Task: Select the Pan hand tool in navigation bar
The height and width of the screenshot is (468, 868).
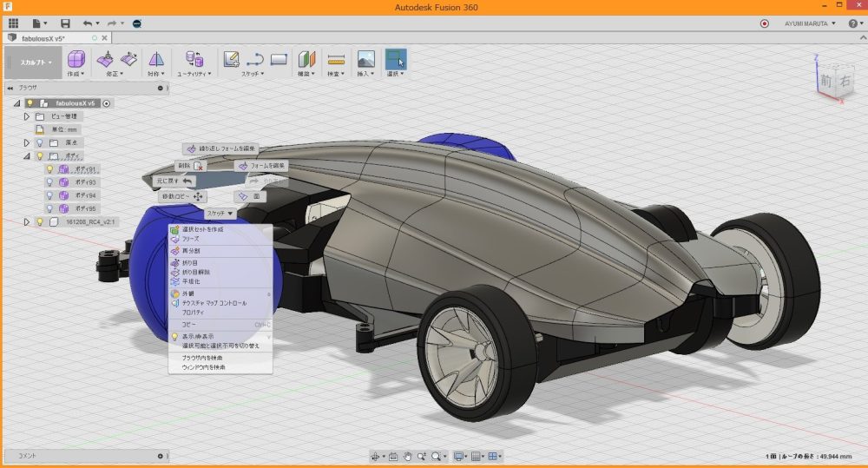Action: coord(407,456)
